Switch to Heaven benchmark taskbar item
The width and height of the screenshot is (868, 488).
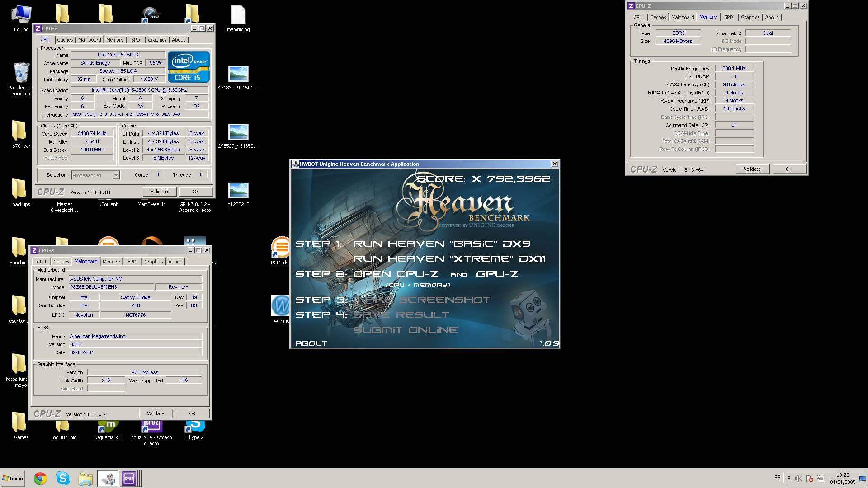(108, 479)
